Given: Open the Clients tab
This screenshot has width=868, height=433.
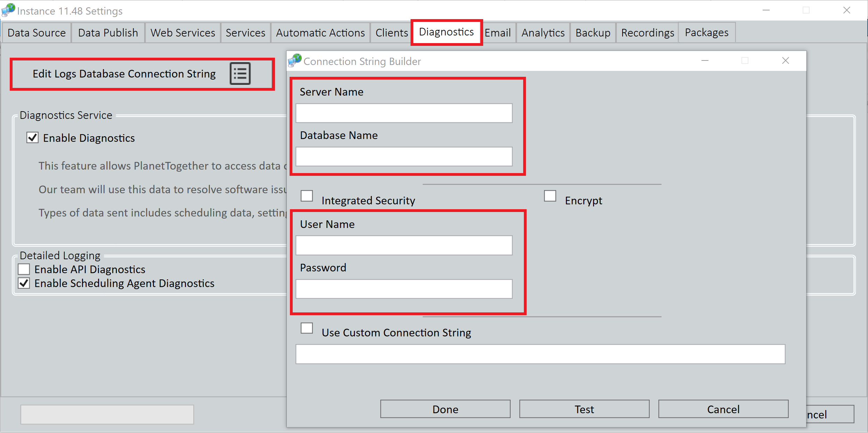Looking at the screenshot, I should tap(391, 33).
